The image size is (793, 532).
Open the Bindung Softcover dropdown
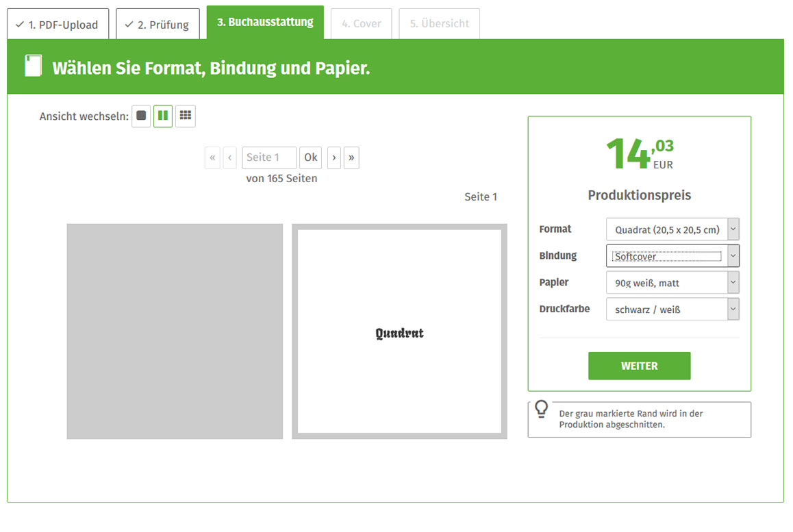pyautogui.click(x=672, y=256)
